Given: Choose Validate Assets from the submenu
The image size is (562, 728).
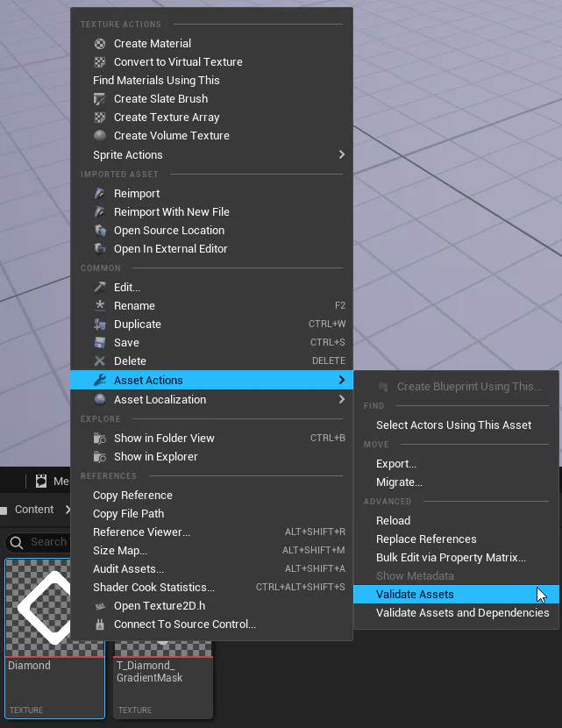Looking at the screenshot, I should pos(415,595).
